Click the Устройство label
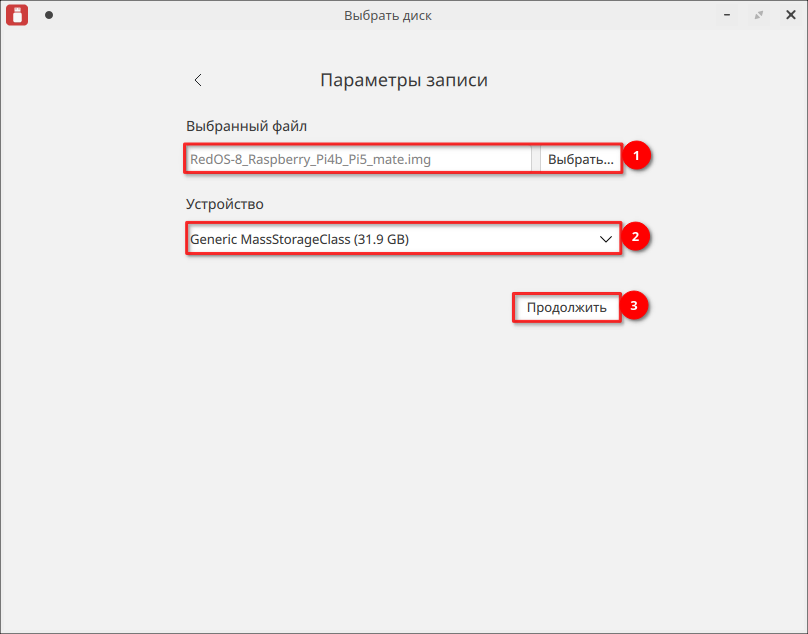Viewport: 808px width, 634px height. click(x=225, y=204)
